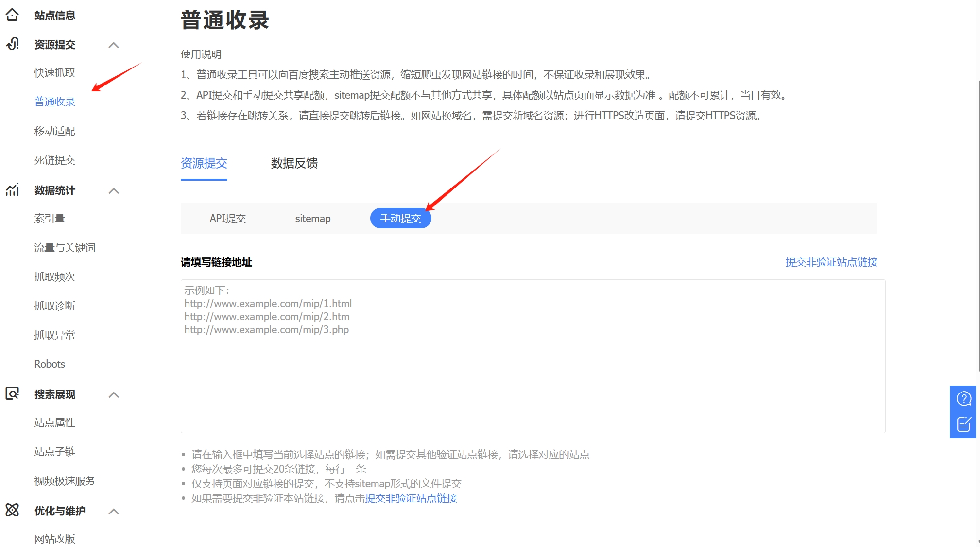
Task: Open 快速抓取 in the sidebar
Action: [54, 73]
